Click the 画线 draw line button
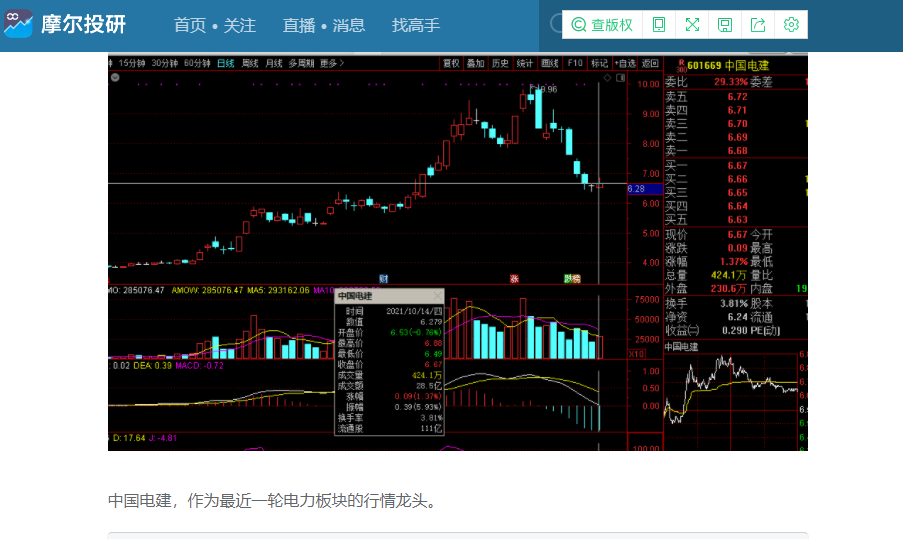 (550, 63)
